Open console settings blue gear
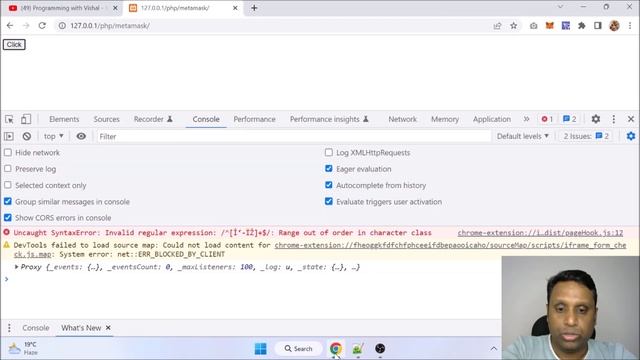This screenshot has height=360, width=640. (631, 136)
